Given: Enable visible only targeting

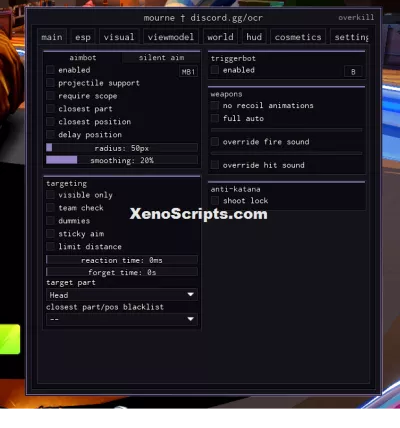Looking at the screenshot, I should pos(50,195).
